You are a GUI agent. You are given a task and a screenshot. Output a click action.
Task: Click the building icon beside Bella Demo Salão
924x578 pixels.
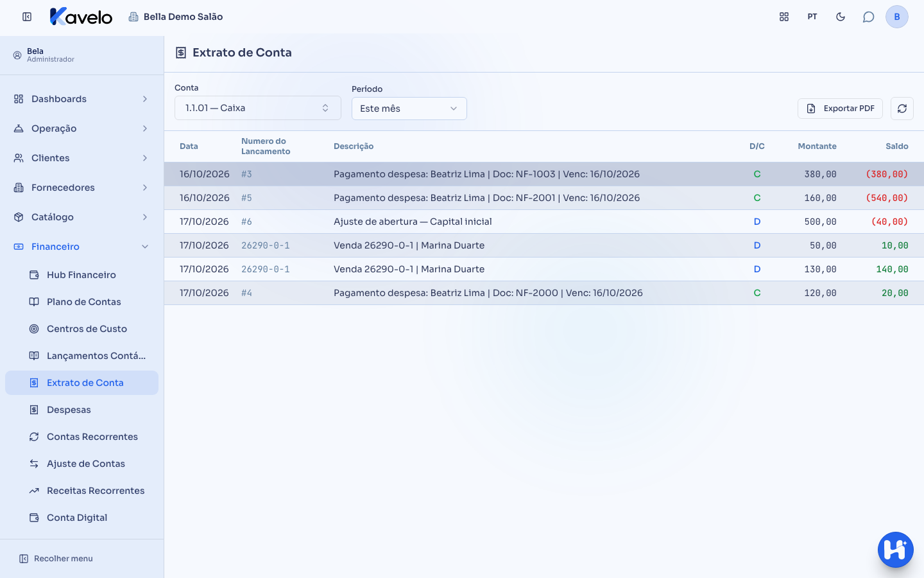coord(133,17)
